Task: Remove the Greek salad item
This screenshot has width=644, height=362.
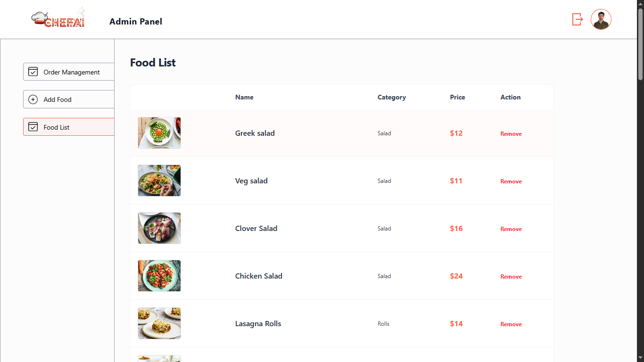Action: pyautogui.click(x=511, y=134)
